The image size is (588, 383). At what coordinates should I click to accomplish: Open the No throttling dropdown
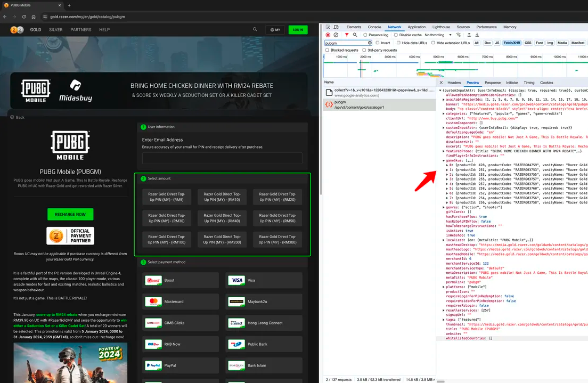click(x=438, y=35)
